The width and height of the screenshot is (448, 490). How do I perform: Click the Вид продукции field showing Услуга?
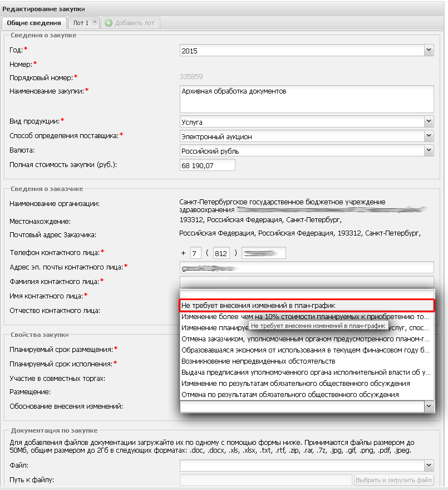[x=302, y=121]
